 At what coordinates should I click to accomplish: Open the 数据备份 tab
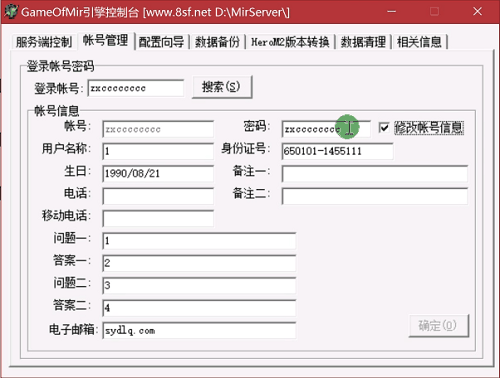pyautogui.click(x=217, y=42)
